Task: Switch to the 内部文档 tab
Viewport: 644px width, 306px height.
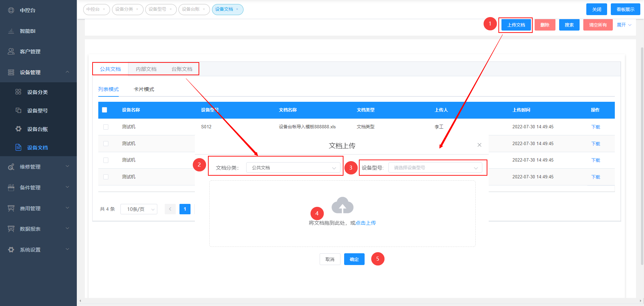Action: pos(146,69)
